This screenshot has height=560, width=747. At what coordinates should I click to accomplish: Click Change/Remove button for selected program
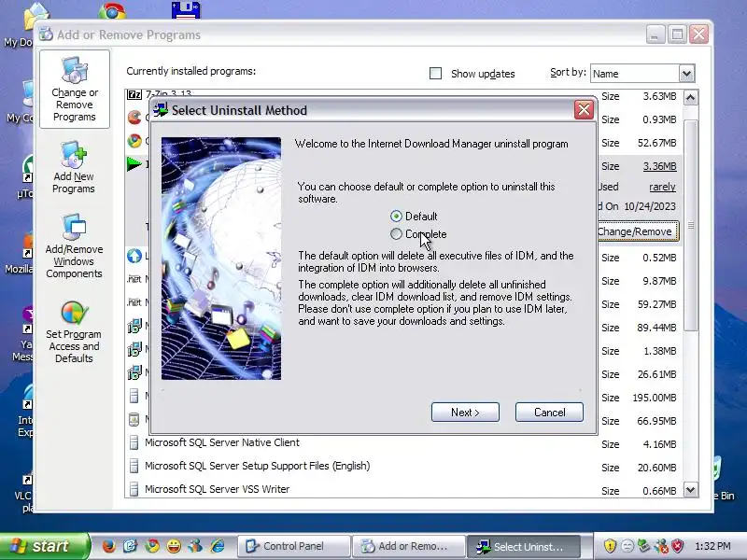tap(637, 231)
